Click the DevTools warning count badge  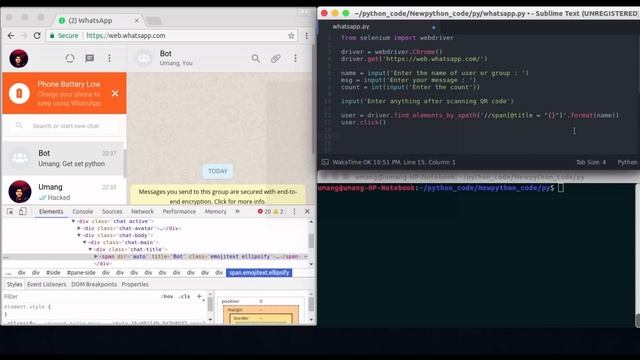click(x=278, y=211)
